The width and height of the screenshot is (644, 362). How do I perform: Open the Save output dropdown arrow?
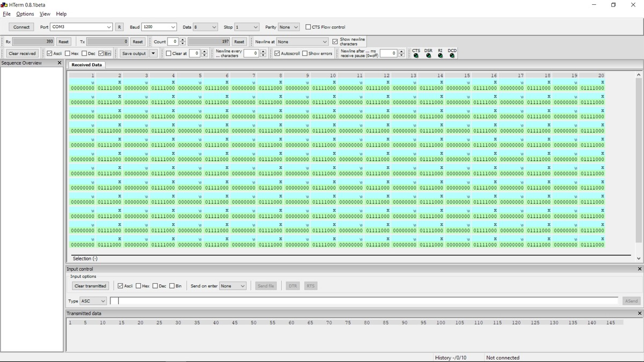[x=153, y=53]
